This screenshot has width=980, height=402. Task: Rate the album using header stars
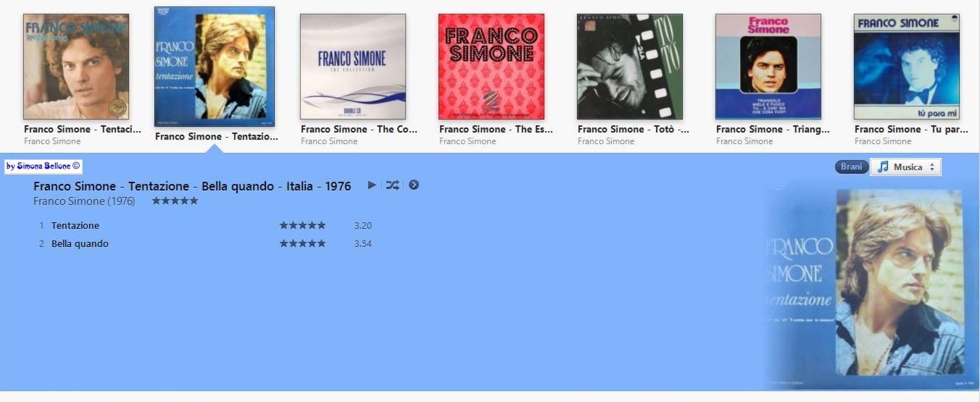point(175,201)
